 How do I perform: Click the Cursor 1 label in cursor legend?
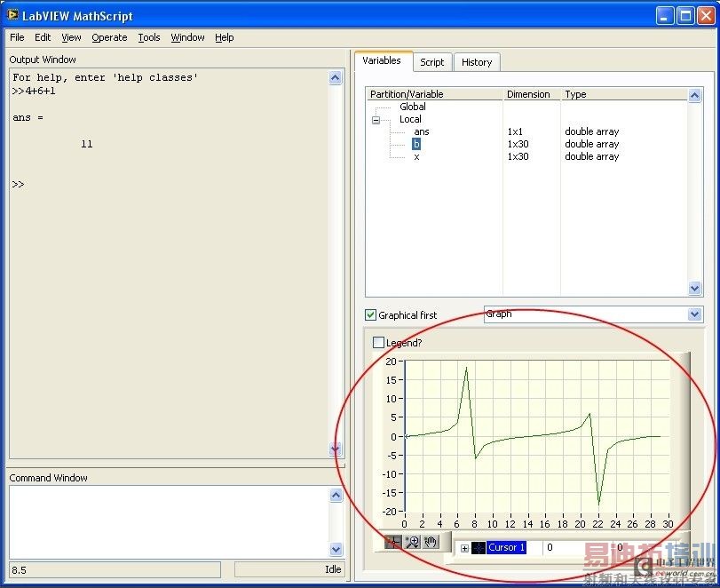(506, 547)
